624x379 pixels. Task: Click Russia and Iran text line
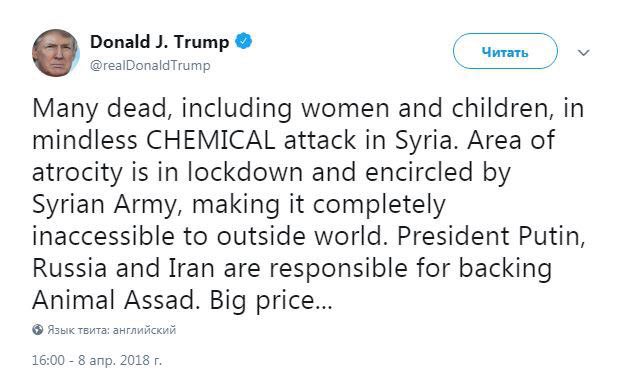[292, 268]
